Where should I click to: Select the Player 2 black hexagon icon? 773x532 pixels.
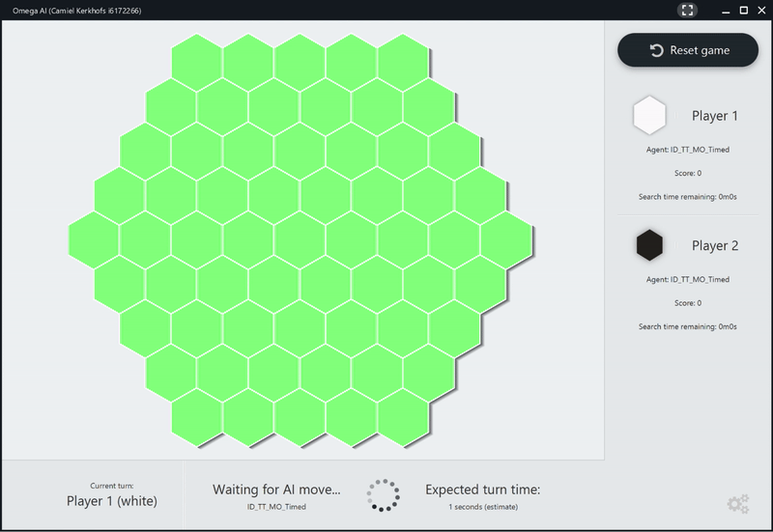649,245
